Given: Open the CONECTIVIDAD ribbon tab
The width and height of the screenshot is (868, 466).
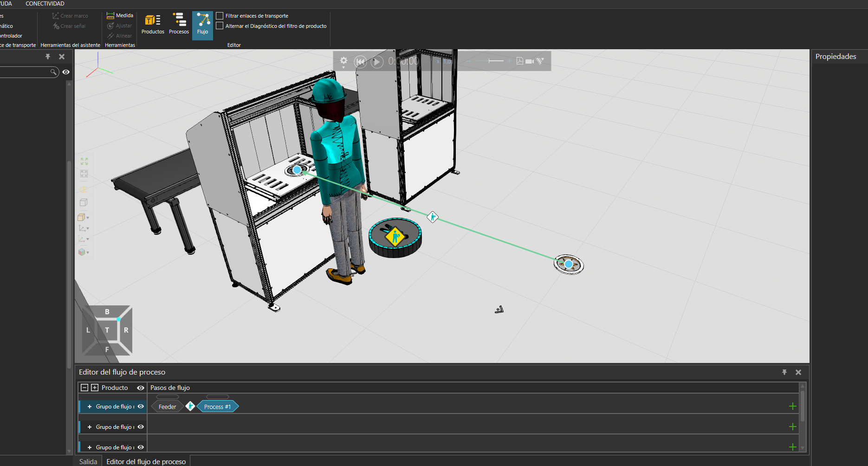Looking at the screenshot, I should point(45,4).
